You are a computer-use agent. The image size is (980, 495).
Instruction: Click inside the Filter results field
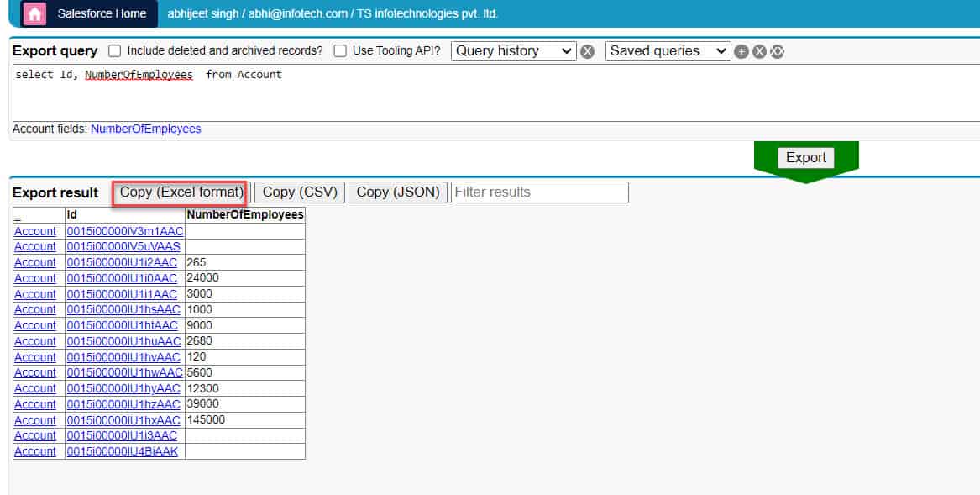tap(539, 192)
